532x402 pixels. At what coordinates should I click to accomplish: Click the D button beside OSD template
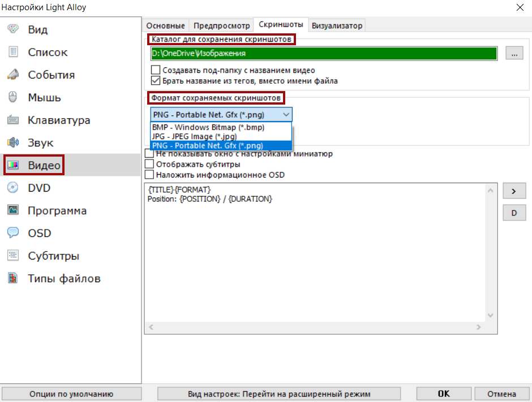(x=514, y=213)
